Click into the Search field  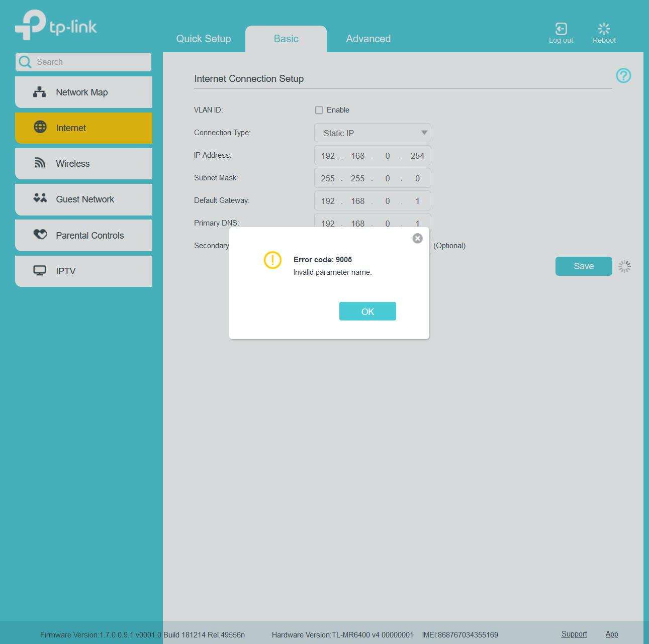pos(90,62)
